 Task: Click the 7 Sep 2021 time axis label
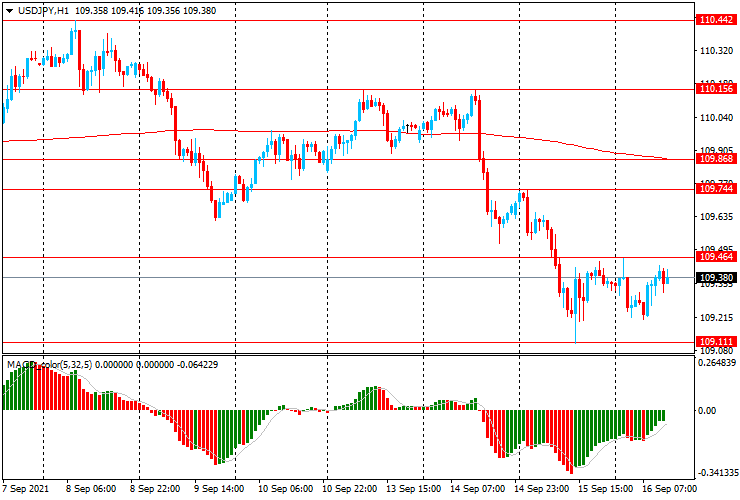tap(25, 488)
